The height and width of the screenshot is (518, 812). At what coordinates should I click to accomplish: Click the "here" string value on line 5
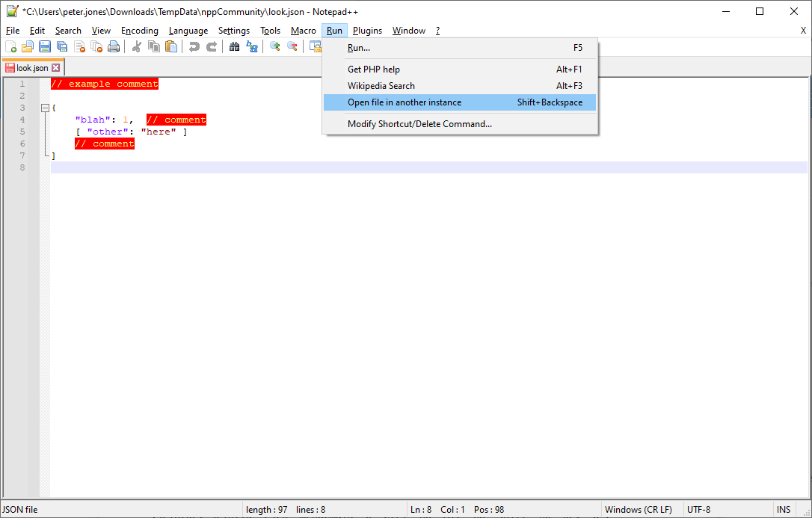159,132
